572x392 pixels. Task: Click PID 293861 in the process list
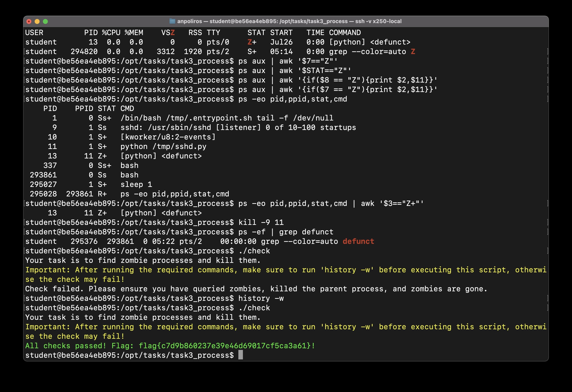pyautogui.click(x=43, y=175)
